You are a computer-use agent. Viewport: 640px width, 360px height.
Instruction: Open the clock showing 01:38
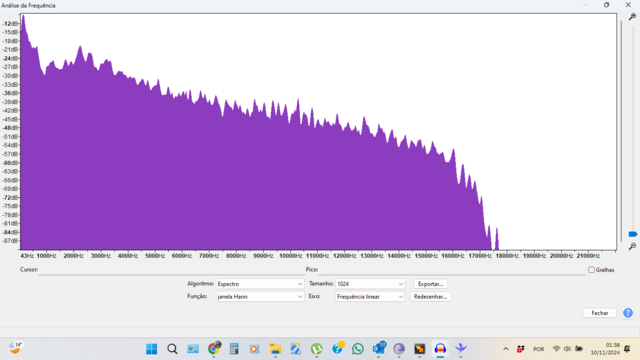tap(605, 349)
